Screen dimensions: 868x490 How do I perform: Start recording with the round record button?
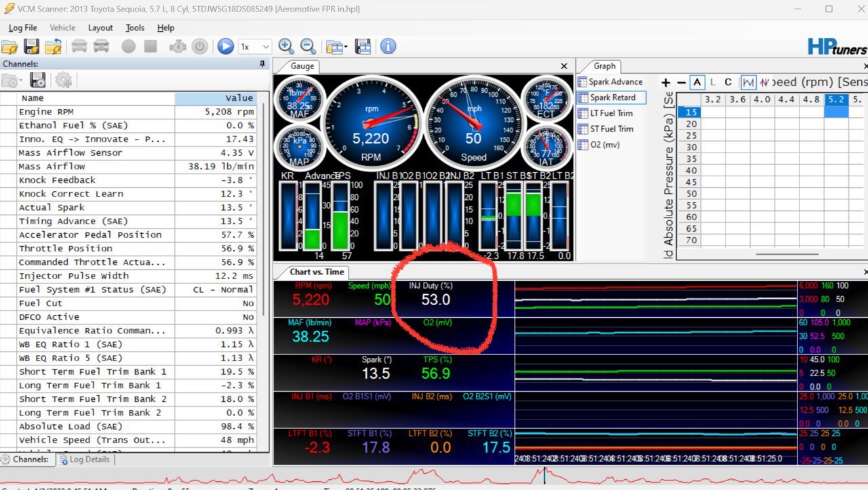[x=128, y=47]
